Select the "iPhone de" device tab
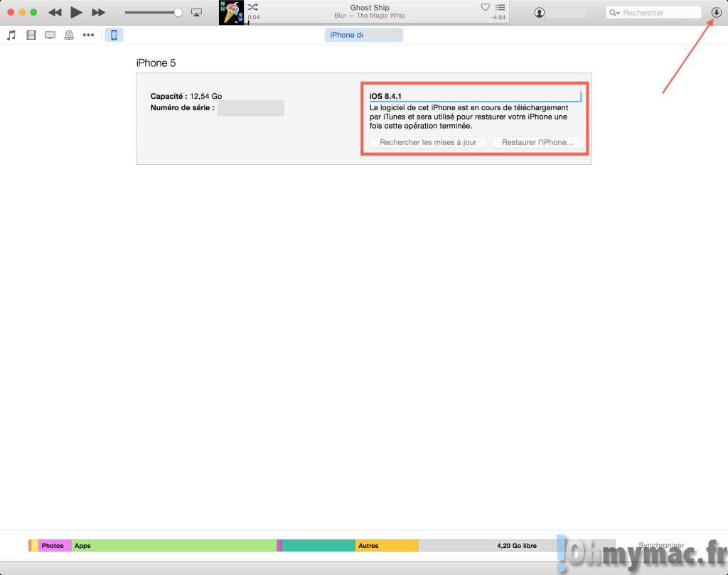Image resolution: width=728 pixels, height=575 pixels. [363, 35]
